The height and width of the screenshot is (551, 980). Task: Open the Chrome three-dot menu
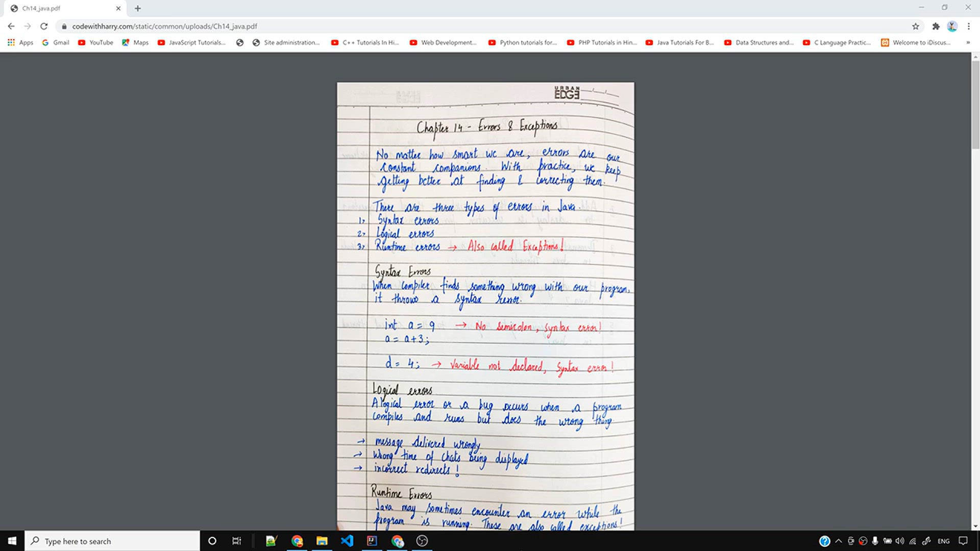968,26
